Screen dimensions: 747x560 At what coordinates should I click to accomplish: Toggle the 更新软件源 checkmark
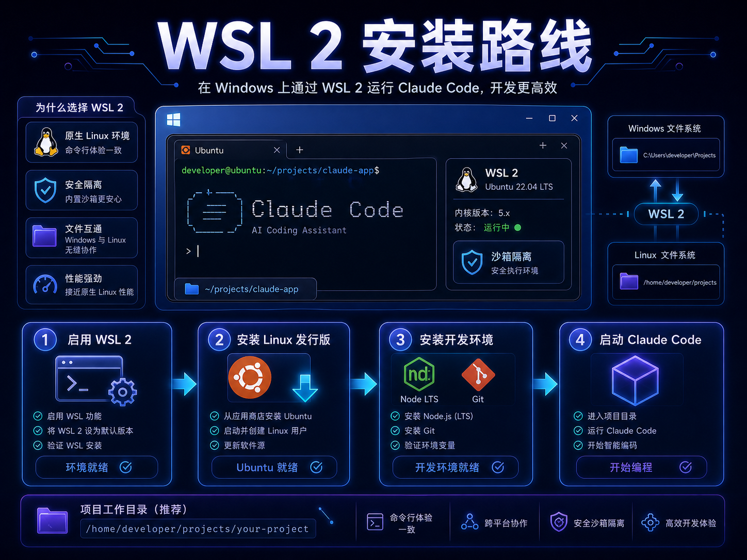215,445
